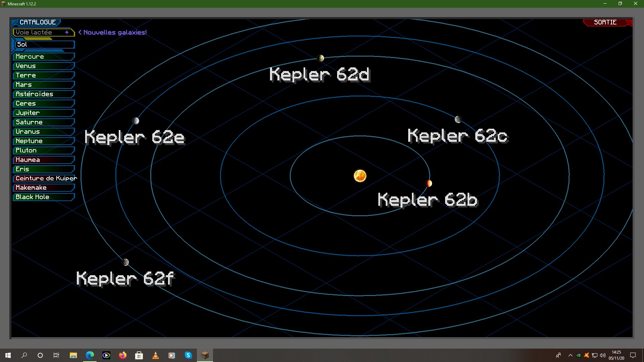
Task: Click the Kepler 62b label
Action: (x=428, y=199)
